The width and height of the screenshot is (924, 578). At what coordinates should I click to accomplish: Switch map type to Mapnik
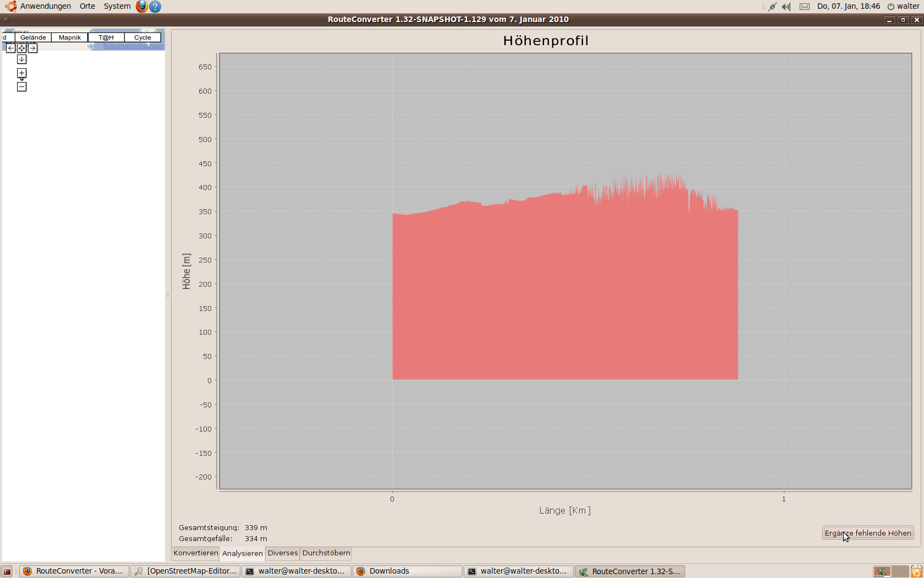point(70,37)
